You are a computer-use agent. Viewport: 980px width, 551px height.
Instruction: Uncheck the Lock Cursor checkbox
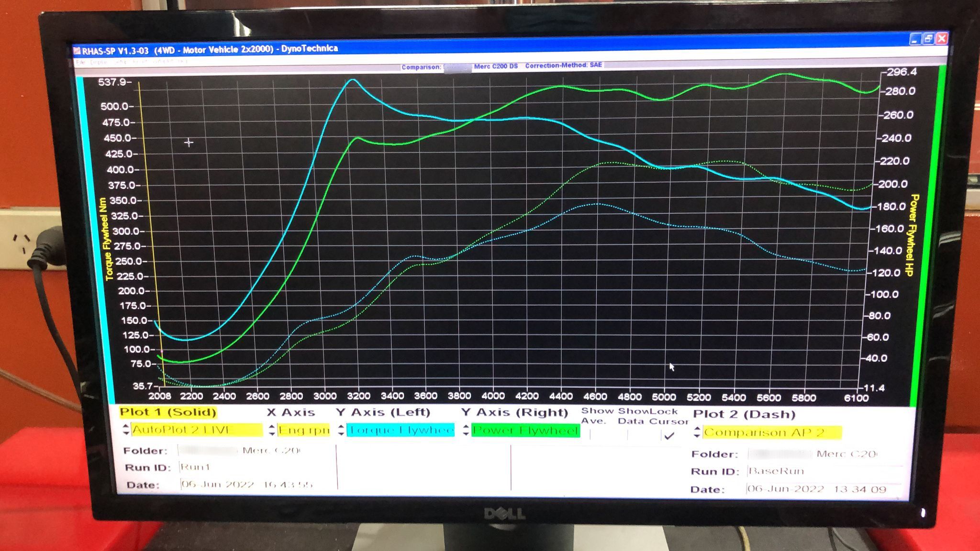pos(669,435)
